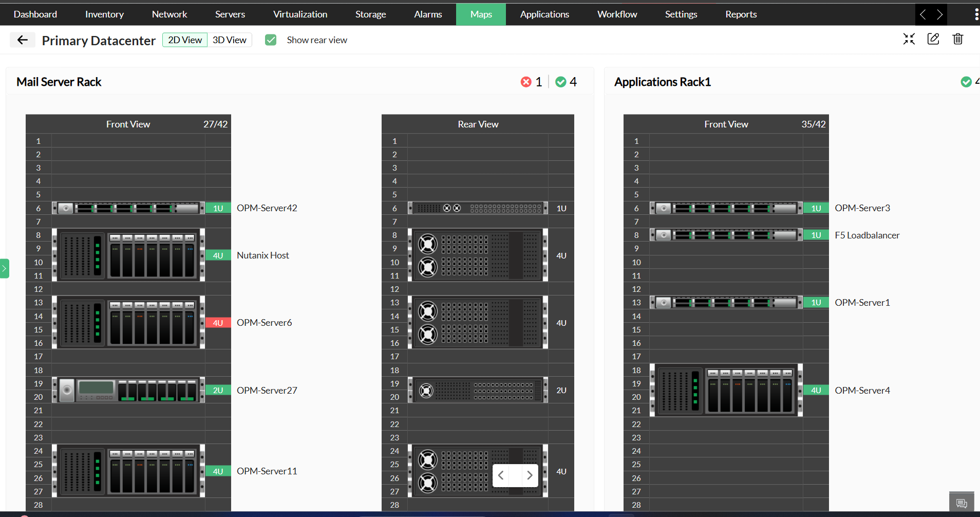The image size is (980, 517).
Task: Open the Servers tab
Action: pyautogui.click(x=230, y=14)
